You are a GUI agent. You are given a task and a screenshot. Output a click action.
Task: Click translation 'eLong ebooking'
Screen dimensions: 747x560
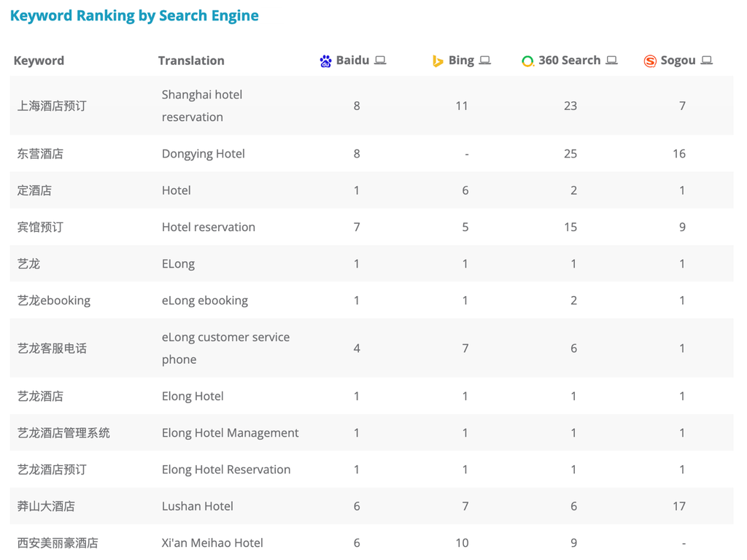[x=205, y=300]
